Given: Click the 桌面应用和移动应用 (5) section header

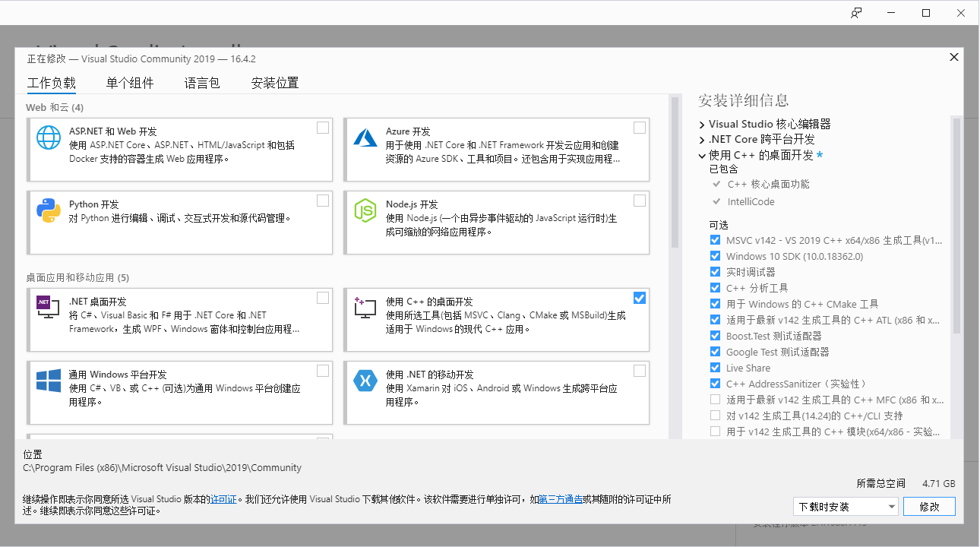Looking at the screenshot, I should [77, 277].
